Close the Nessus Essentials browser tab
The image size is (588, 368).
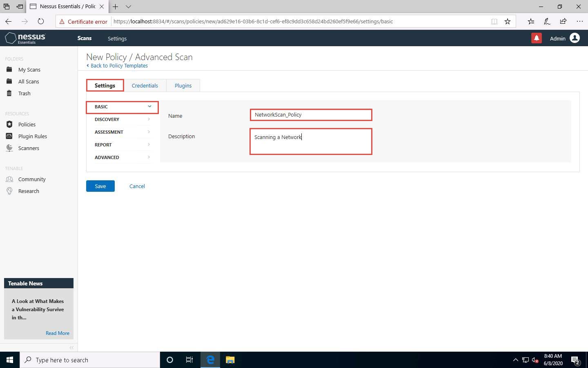[102, 7]
